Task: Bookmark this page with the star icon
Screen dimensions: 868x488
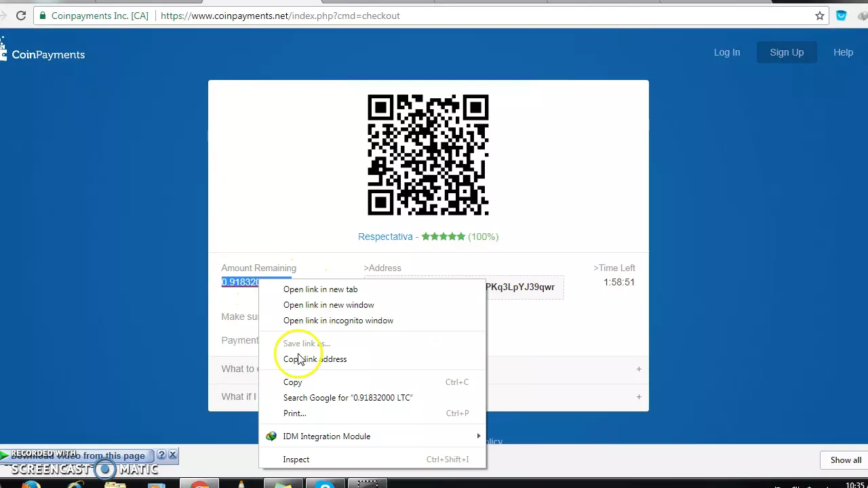Action: pyautogui.click(x=820, y=16)
